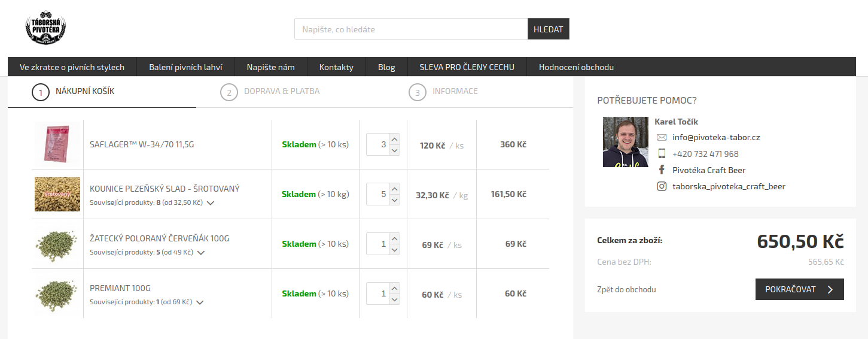This screenshot has width=868, height=339.
Task: Open 'Sleva pro členy cechu' menu item
Action: click(x=467, y=67)
